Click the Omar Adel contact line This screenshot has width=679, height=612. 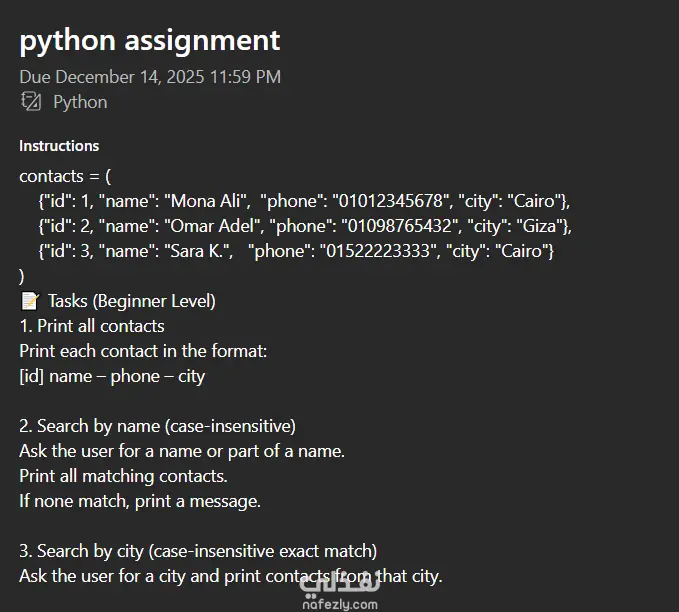[305, 226]
